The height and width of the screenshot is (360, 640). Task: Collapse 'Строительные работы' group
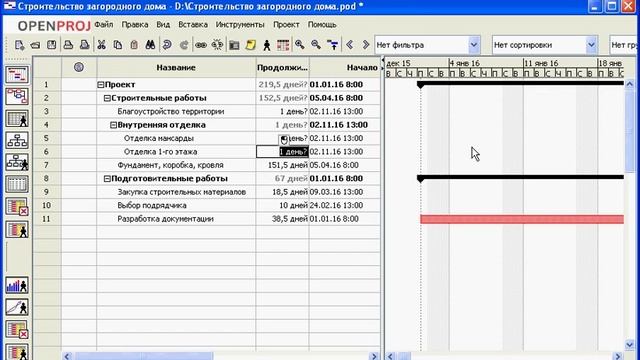point(107,98)
